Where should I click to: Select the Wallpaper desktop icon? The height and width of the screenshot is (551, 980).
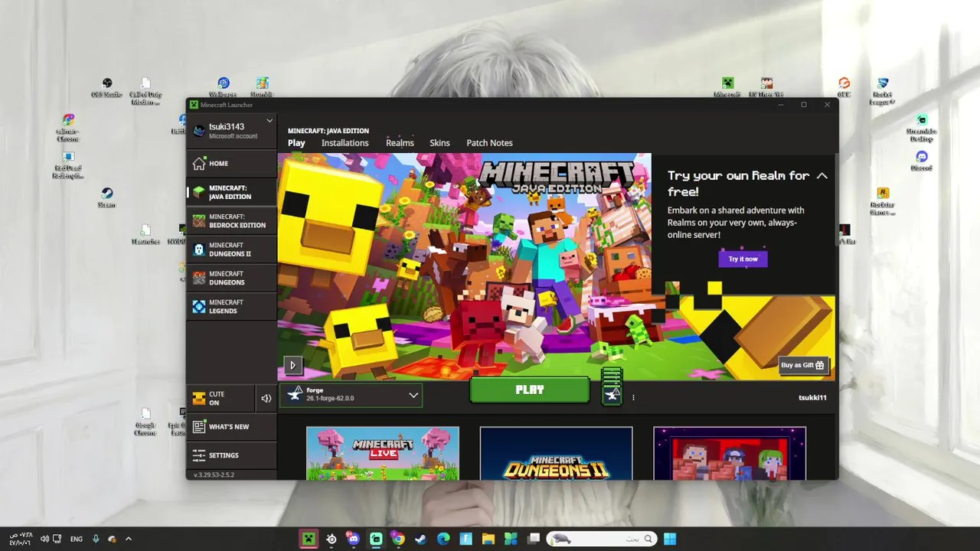223,87
